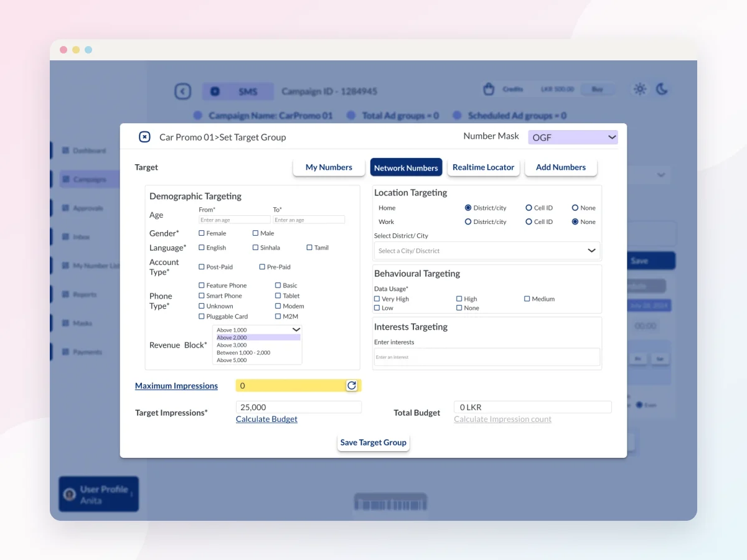Click the Target Impressions field

pos(299,407)
